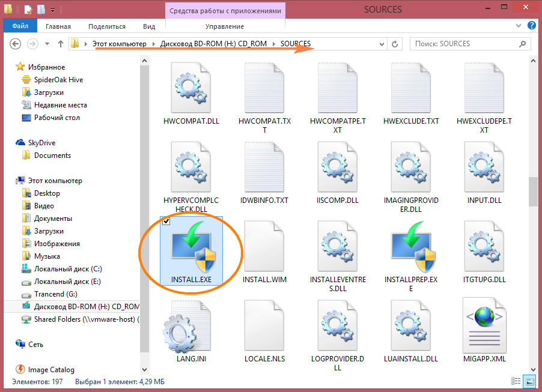This screenshot has height=392, width=542.
Task: Click file list vertical scrollbar thumb
Action: (533, 191)
